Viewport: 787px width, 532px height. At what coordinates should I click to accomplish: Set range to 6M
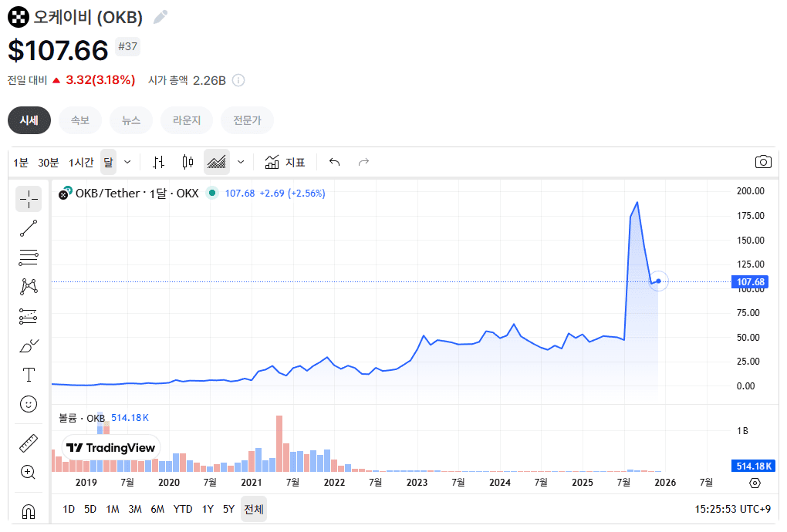[x=157, y=509]
